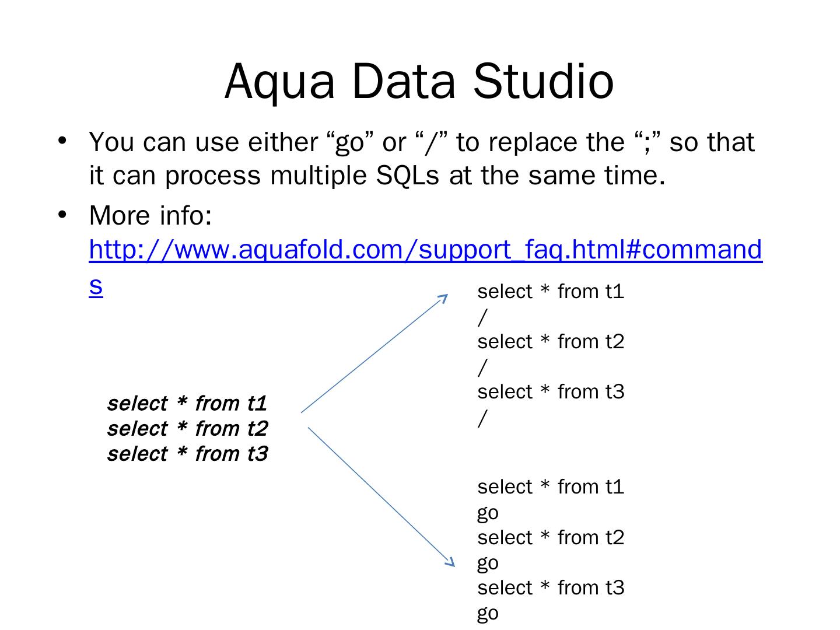
Task: Click the arrowhead pointing to the slash example
Action: [443, 297]
